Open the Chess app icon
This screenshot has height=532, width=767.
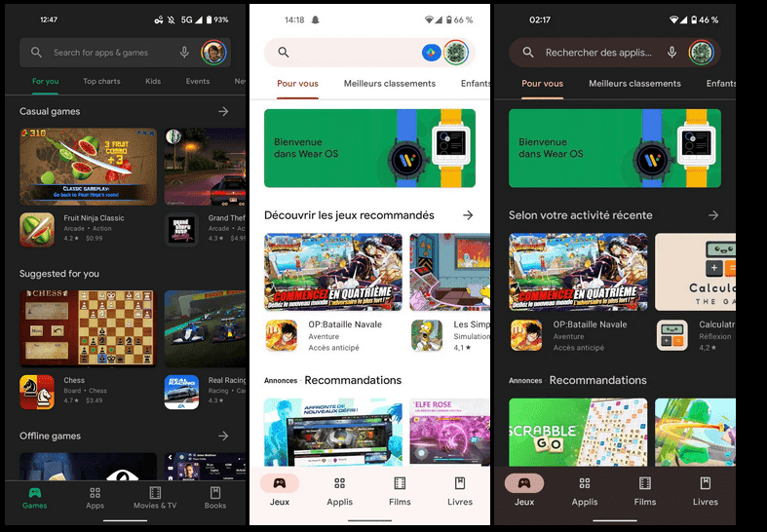coord(37,392)
